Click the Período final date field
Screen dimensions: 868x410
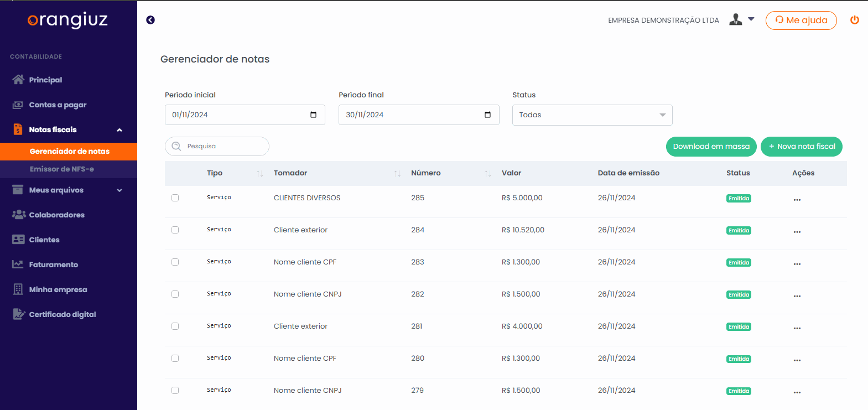pyautogui.click(x=419, y=115)
